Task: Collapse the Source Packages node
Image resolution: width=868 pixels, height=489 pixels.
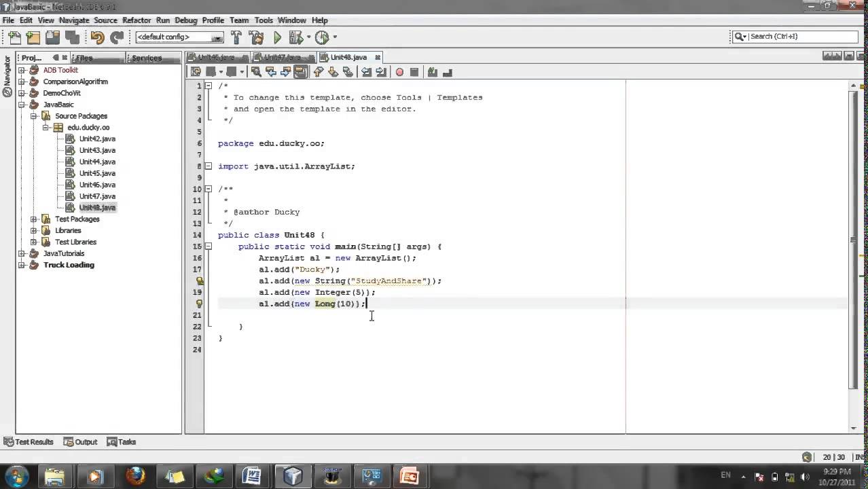Action: click(33, 116)
